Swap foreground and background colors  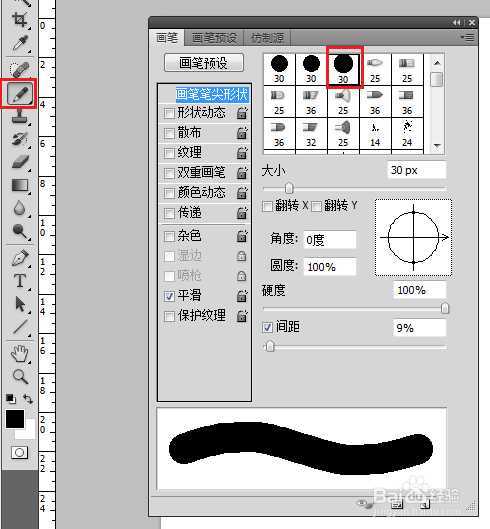pos(28,399)
